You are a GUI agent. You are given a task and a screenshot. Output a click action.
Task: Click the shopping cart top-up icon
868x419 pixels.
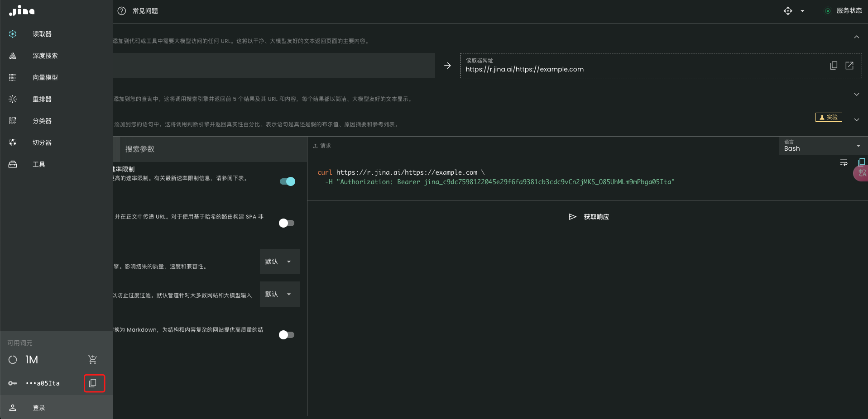point(92,360)
